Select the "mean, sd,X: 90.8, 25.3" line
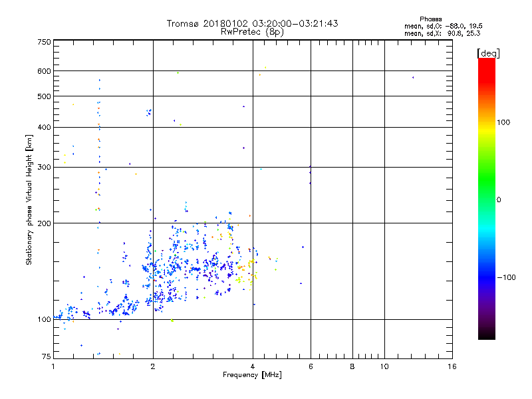Viewport: 532px width, 399px height. 442,33
